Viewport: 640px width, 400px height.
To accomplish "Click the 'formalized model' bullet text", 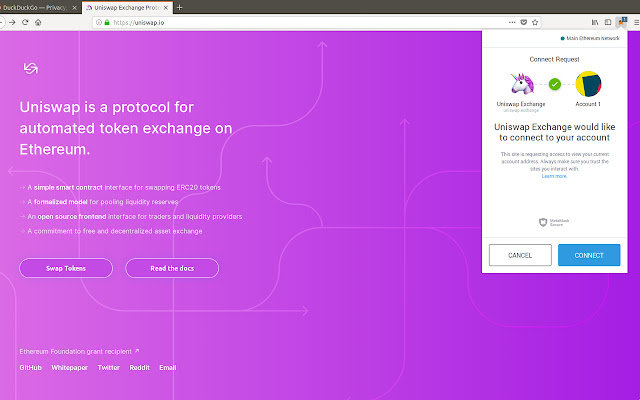I will click(60, 202).
